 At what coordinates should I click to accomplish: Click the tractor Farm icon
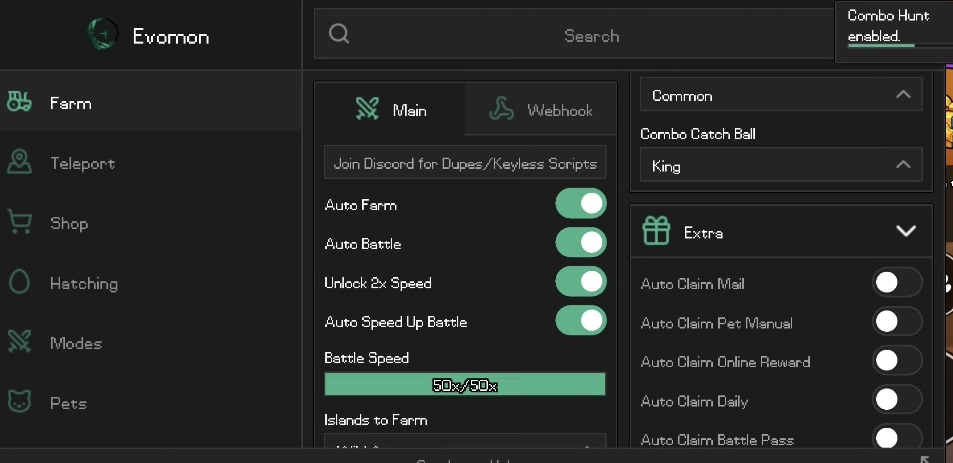click(x=19, y=101)
